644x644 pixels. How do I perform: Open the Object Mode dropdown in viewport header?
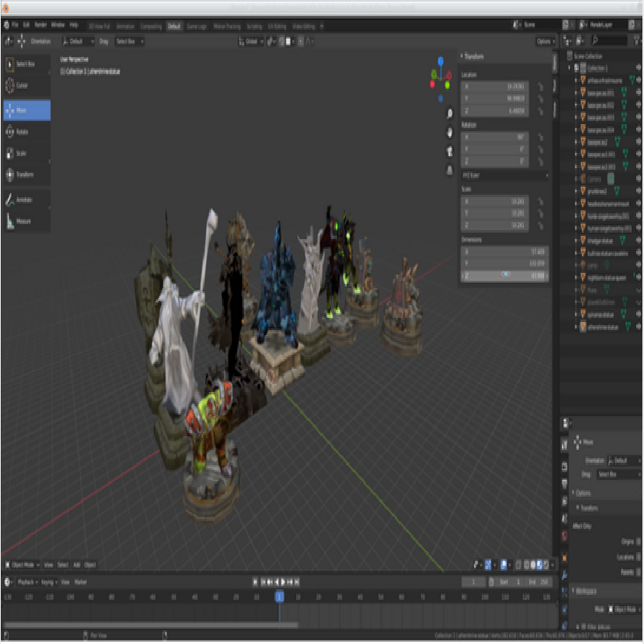(23, 565)
